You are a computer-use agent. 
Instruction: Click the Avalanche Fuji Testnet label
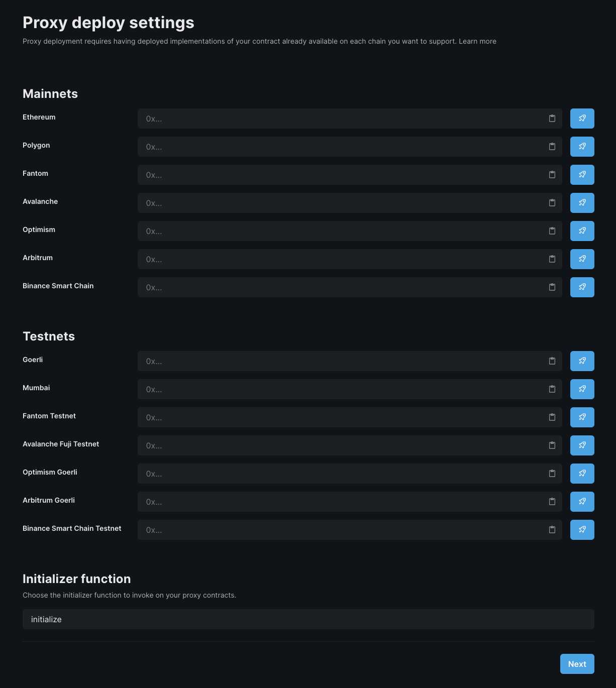click(61, 444)
